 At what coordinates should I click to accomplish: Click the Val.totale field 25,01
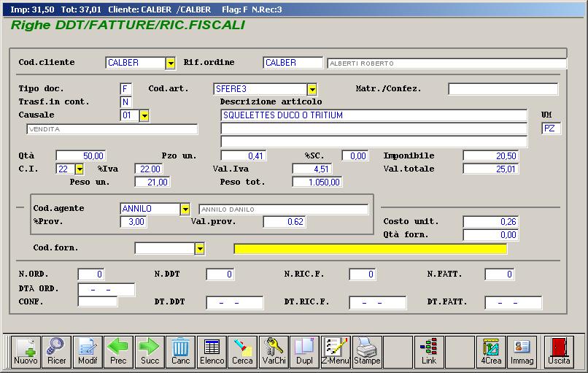pyautogui.click(x=491, y=169)
